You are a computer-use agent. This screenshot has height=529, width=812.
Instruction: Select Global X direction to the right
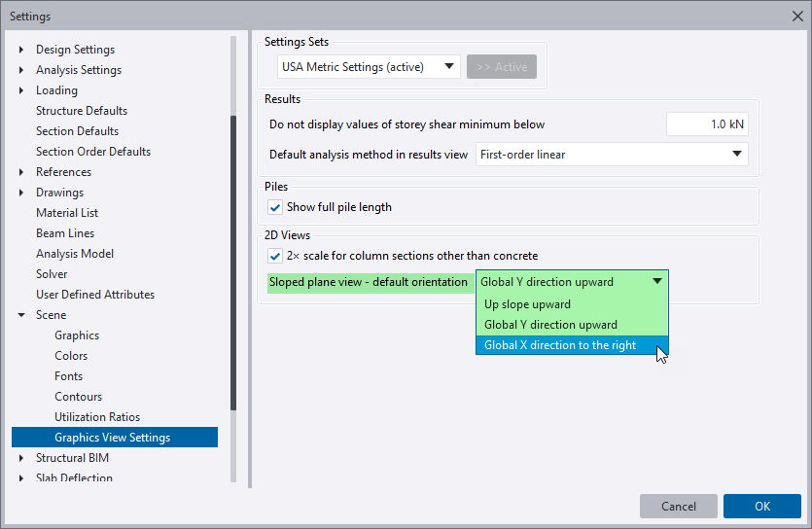tap(560, 345)
